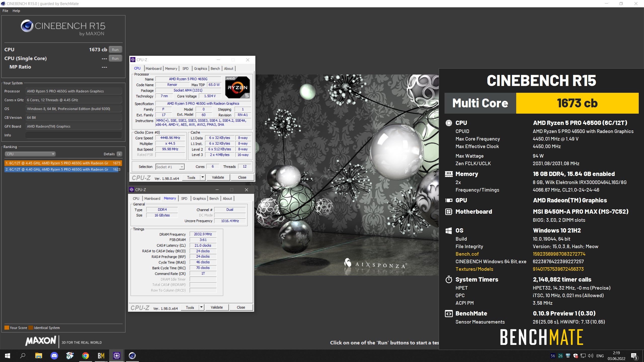Switch to Cinebench via taskbar icon
The image size is (644, 362).
coord(132,356)
